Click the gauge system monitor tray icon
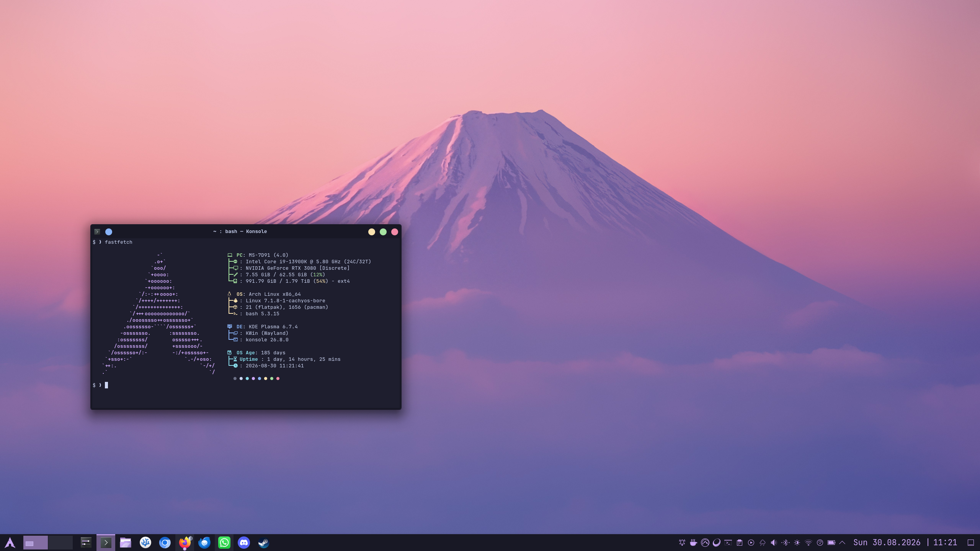 pos(820,543)
